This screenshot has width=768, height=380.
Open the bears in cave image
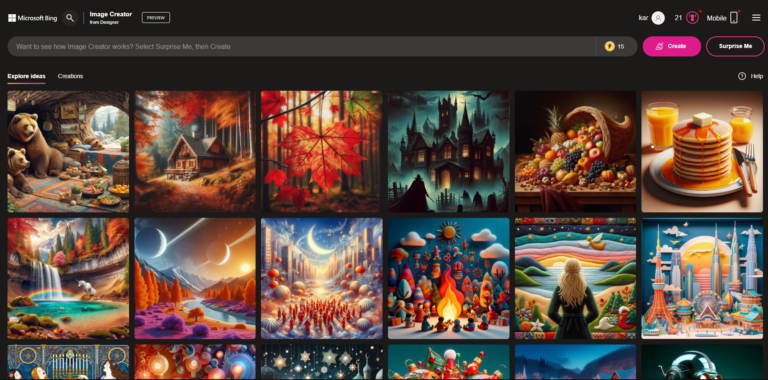[x=68, y=151]
